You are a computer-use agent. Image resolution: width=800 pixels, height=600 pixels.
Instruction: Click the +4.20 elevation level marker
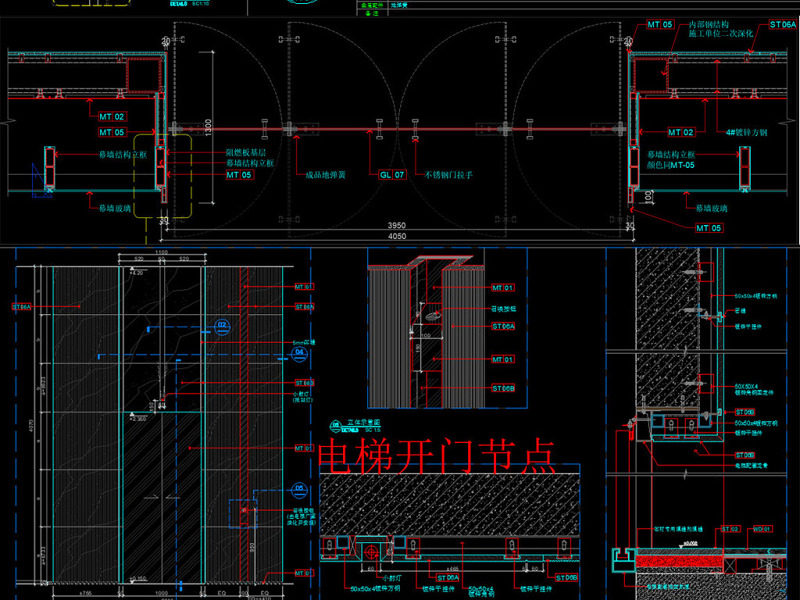point(137,273)
